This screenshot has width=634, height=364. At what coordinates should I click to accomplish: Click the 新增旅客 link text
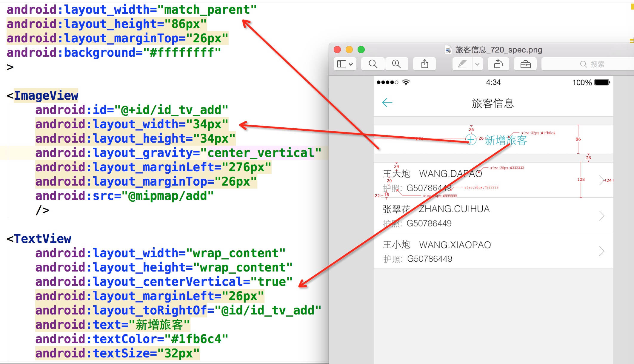pyautogui.click(x=506, y=140)
